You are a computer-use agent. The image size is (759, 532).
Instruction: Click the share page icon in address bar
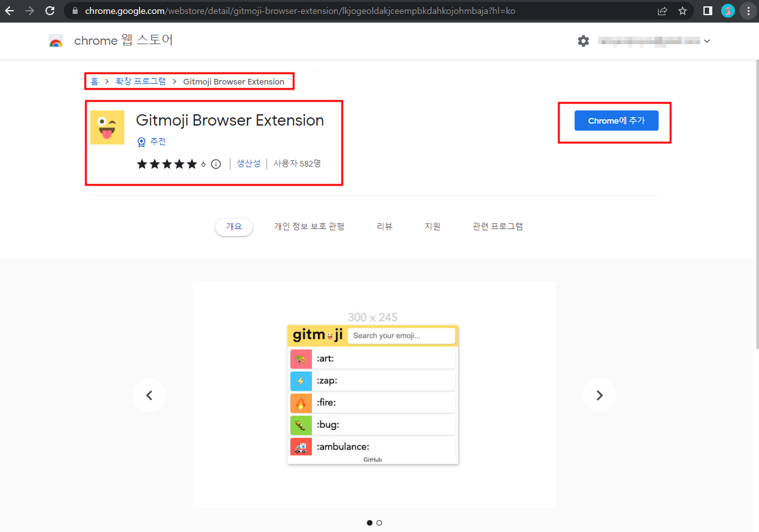coord(662,11)
